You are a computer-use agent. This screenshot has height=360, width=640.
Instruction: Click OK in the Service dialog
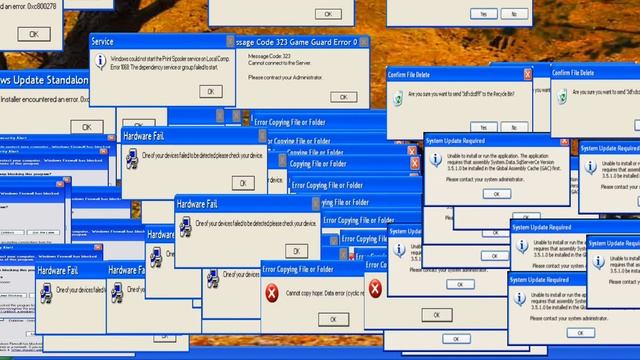[211, 91]
